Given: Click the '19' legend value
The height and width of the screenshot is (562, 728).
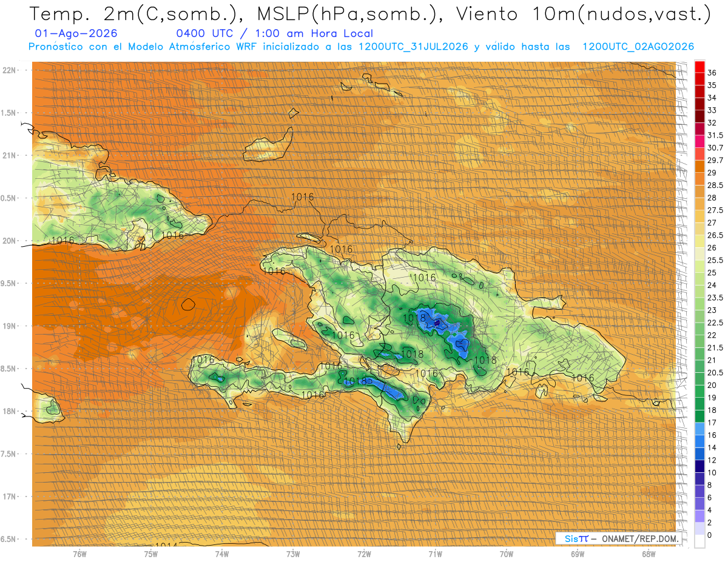Looking at the screenshot, I should point(712,398).
